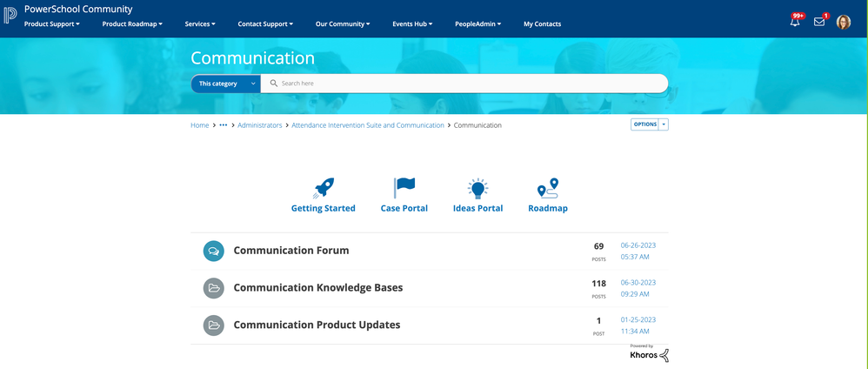Click the Ideas Portal lightbulb icon
The height and width of the screenshot is (369, 868).
point(477,188)
